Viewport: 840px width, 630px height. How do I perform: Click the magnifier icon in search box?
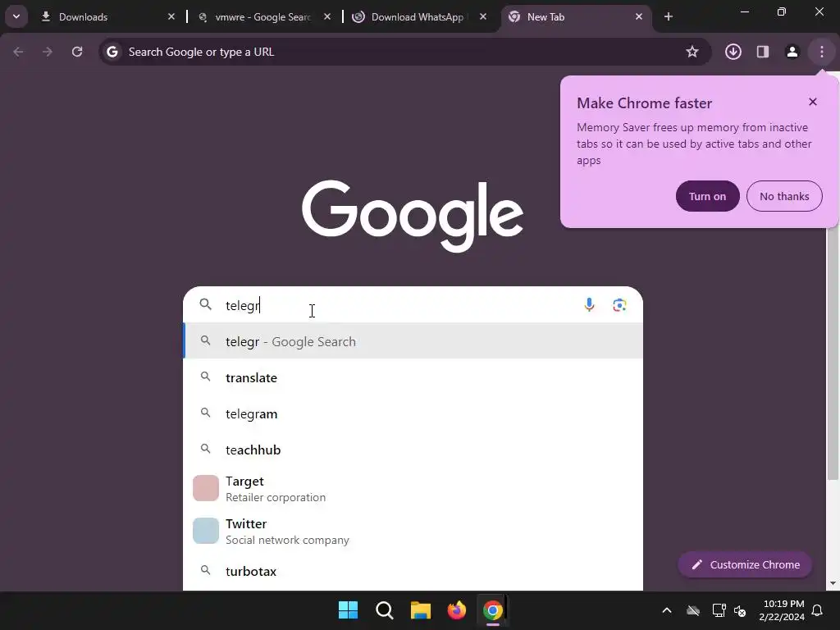(206, 305)
